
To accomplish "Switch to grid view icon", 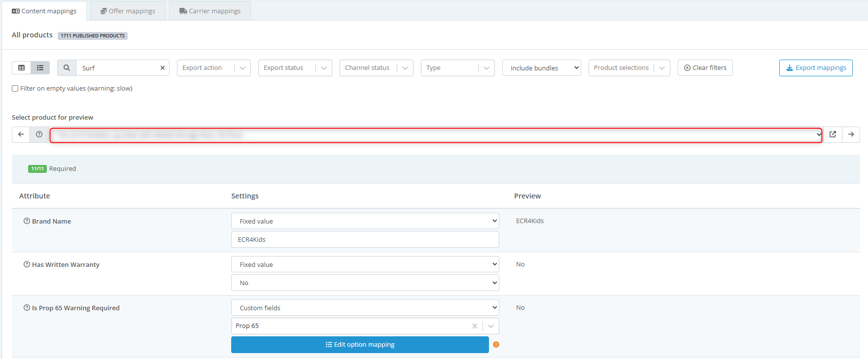I will coord(21,68).
